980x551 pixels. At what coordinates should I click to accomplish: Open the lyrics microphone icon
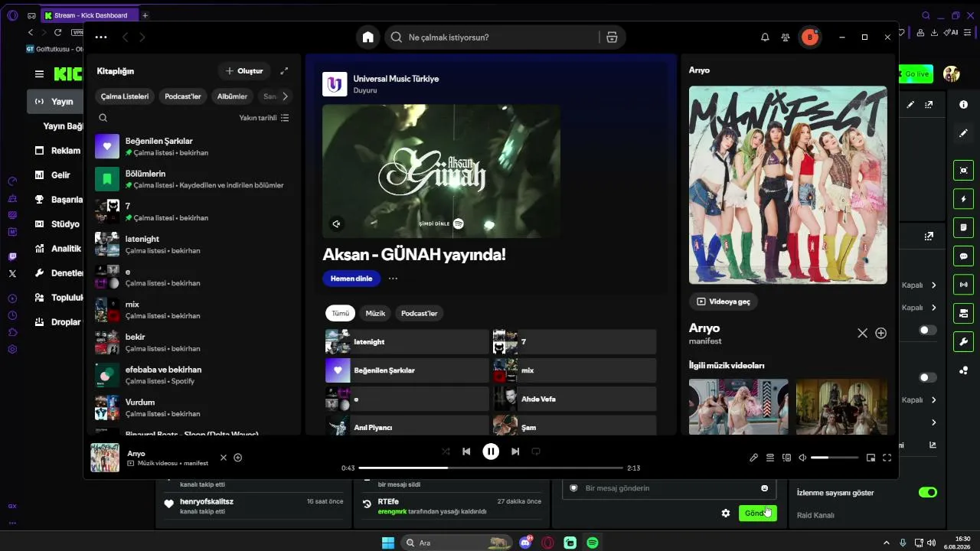[x=753, y=458]
